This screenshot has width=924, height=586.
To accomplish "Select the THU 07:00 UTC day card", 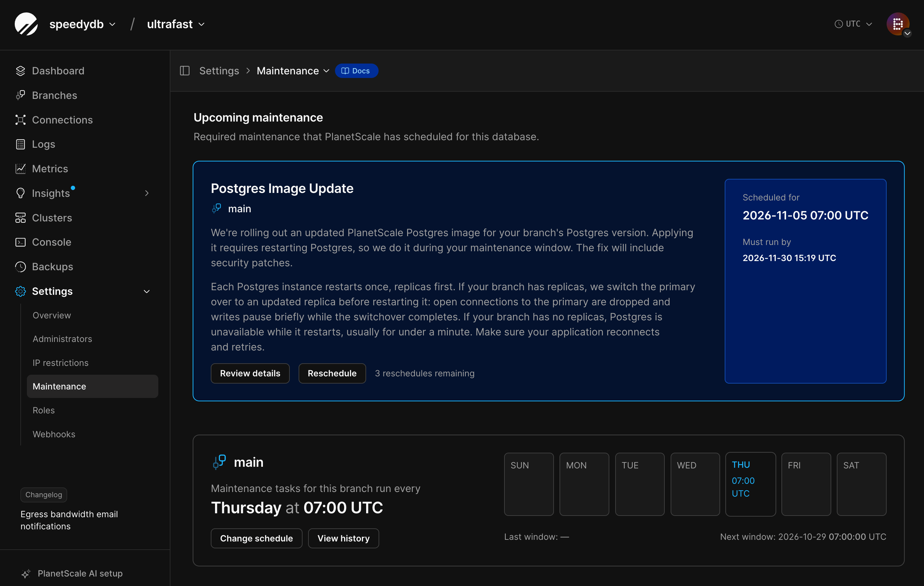I will (x=751, y=484).
